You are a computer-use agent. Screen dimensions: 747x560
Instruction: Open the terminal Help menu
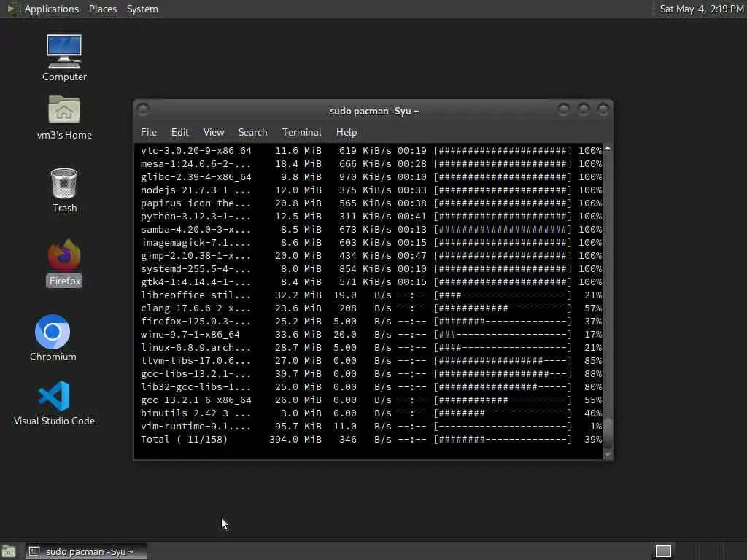click(x=347, y=133)
